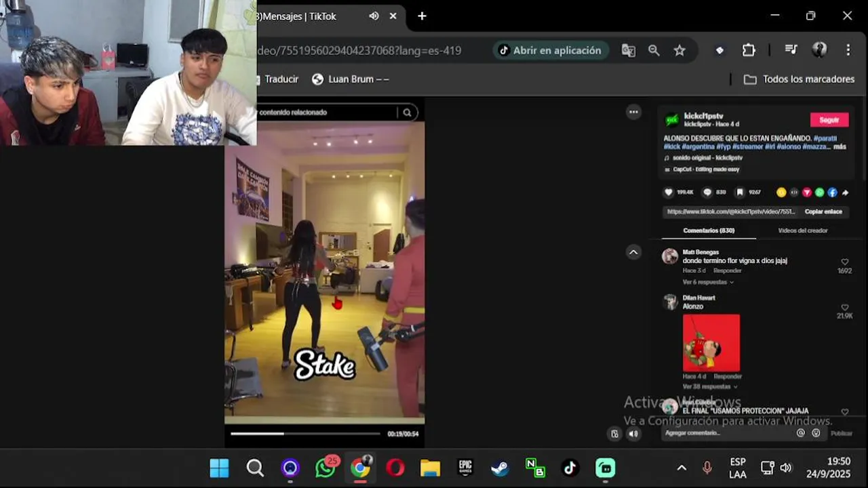Expand Ver 38 respuestas
The image size is (868, 488).
[x=710, y=386]
